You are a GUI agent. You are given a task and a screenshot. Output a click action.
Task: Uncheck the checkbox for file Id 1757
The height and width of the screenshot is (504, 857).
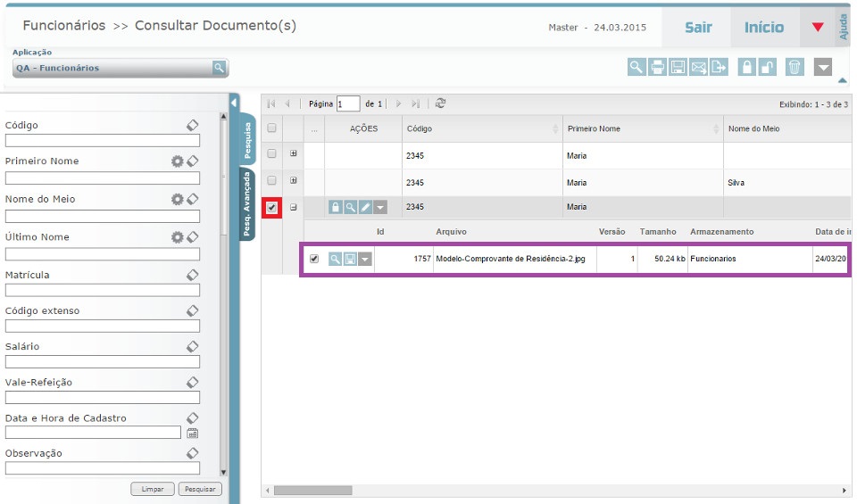coord(314,259)
